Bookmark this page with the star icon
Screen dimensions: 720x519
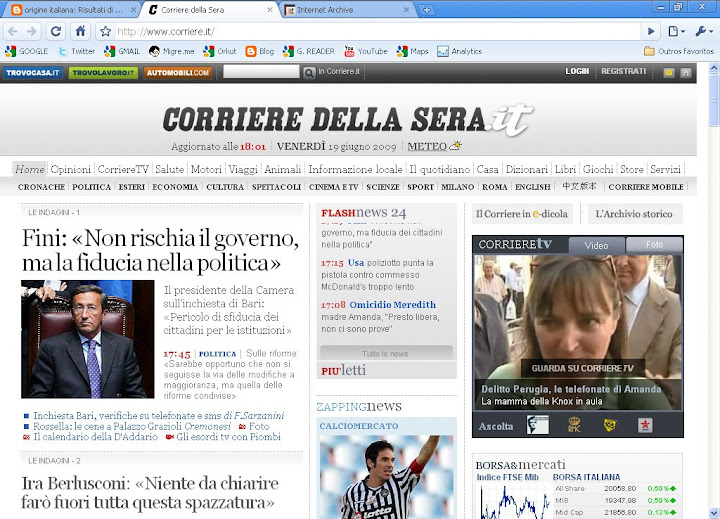tap(106, 31)
